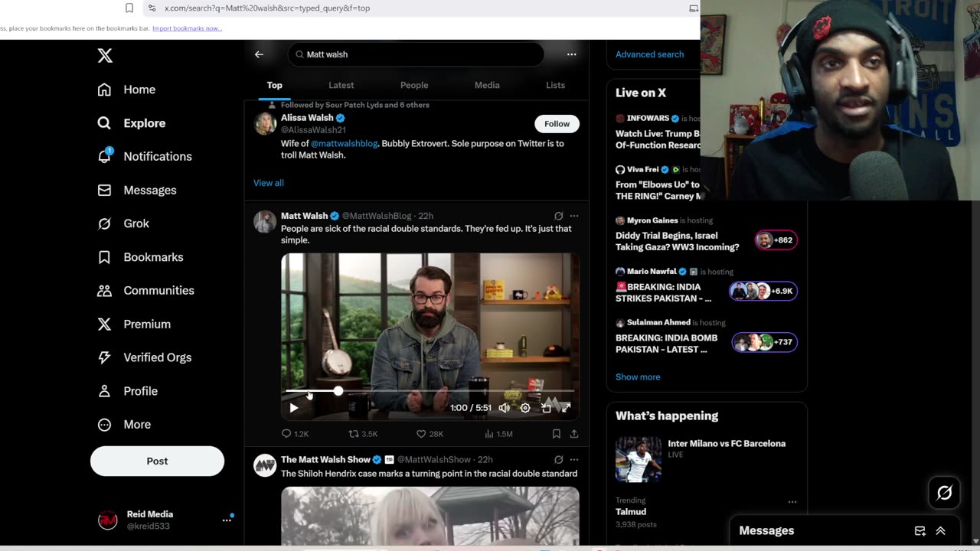Open Matt Walsh post avatar
Screen dimensions: 980x551
(265, 221)
